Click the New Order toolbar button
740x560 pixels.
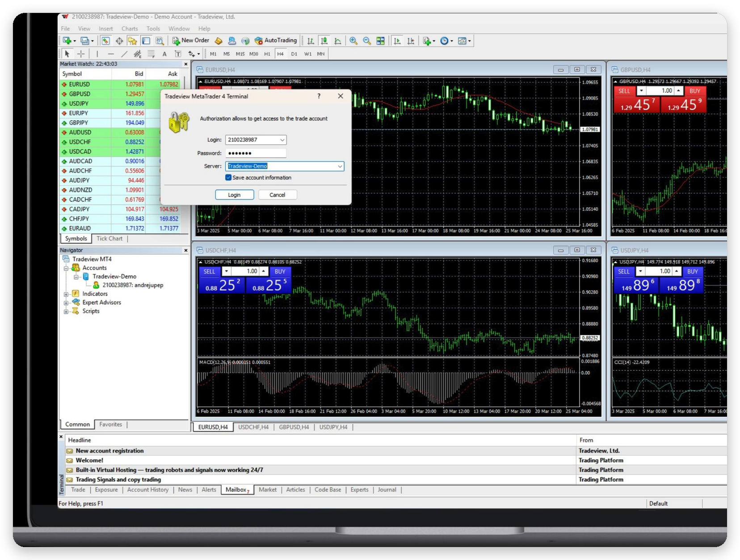191,41
